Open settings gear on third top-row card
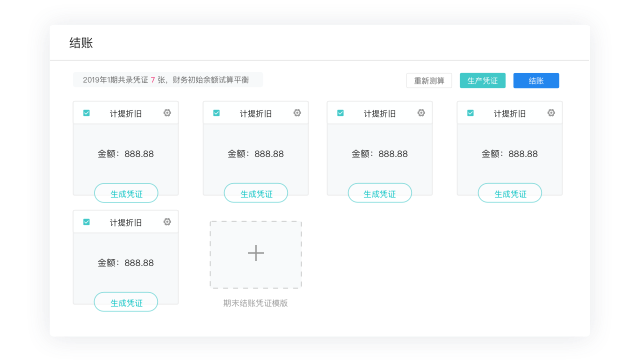Image resolution: width=640 pixels, height=360 pixels. pyautogui.click(x=421, y=113)
